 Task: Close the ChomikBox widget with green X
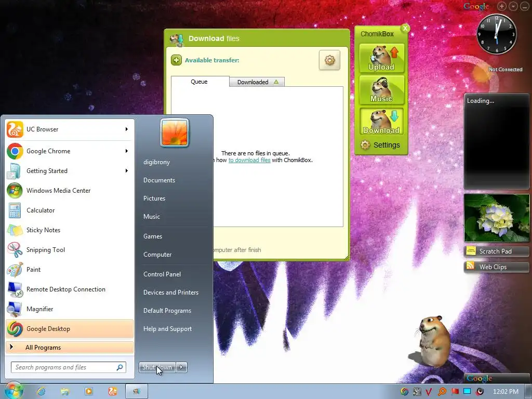[x=405, y=29]
